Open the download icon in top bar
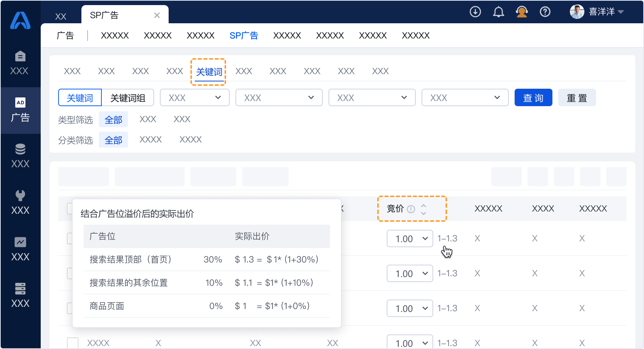The image size is (644, 349). pos(475,12)
